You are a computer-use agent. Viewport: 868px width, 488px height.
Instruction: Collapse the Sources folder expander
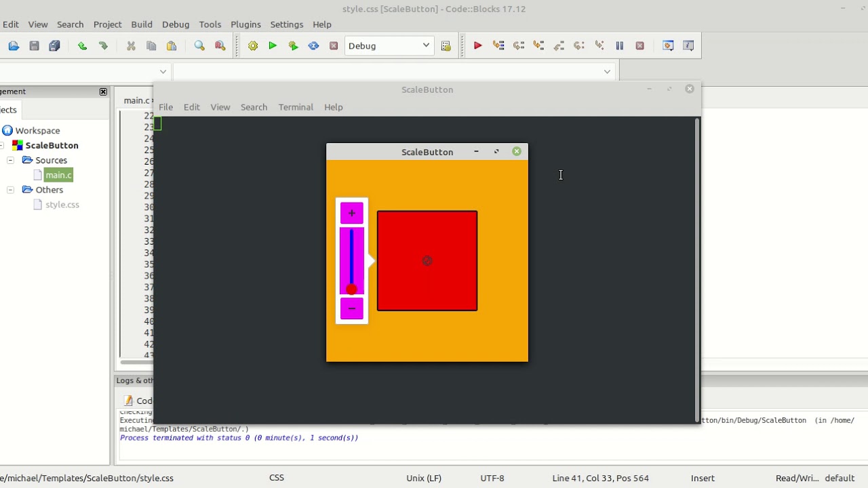click(x=10, y=161)
